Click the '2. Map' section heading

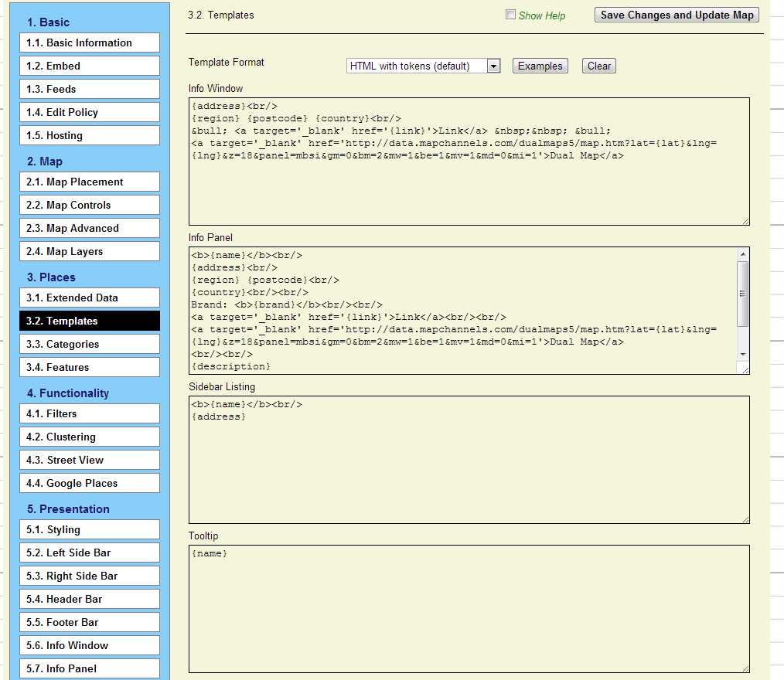click(45, 161)
